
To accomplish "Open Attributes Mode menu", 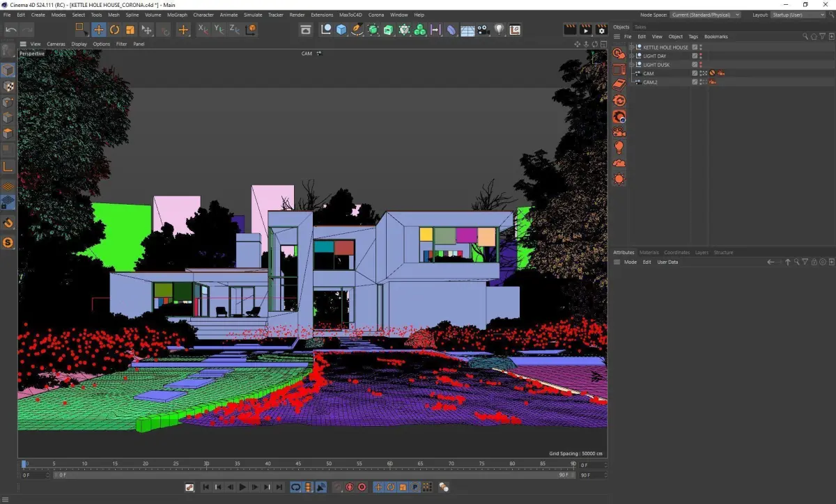I will (630, 262).
